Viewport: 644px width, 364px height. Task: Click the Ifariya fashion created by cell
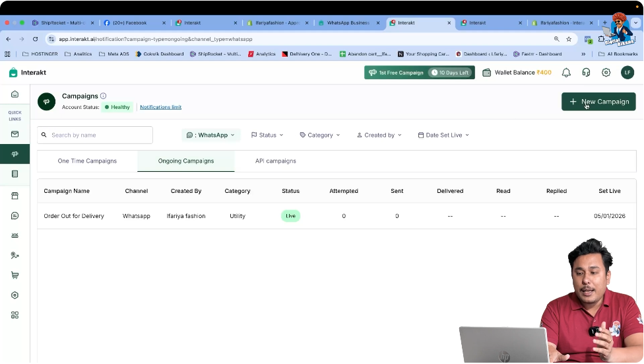186,216
